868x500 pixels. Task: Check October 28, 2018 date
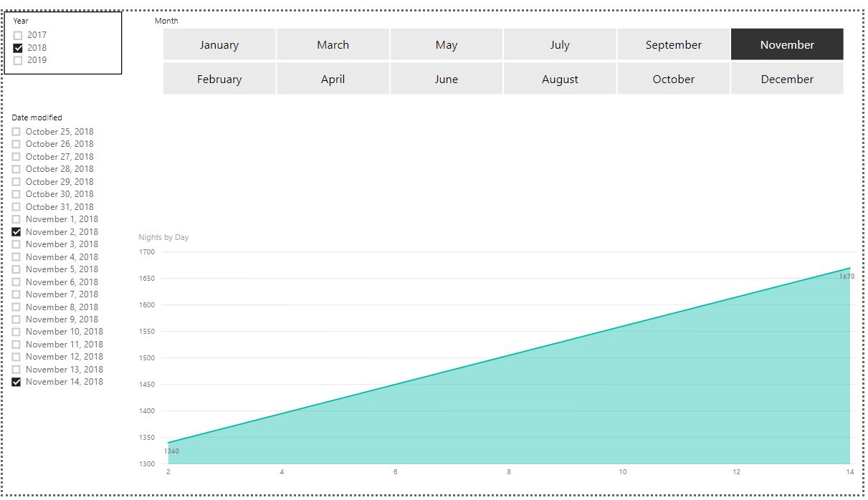tap(16, 169)
